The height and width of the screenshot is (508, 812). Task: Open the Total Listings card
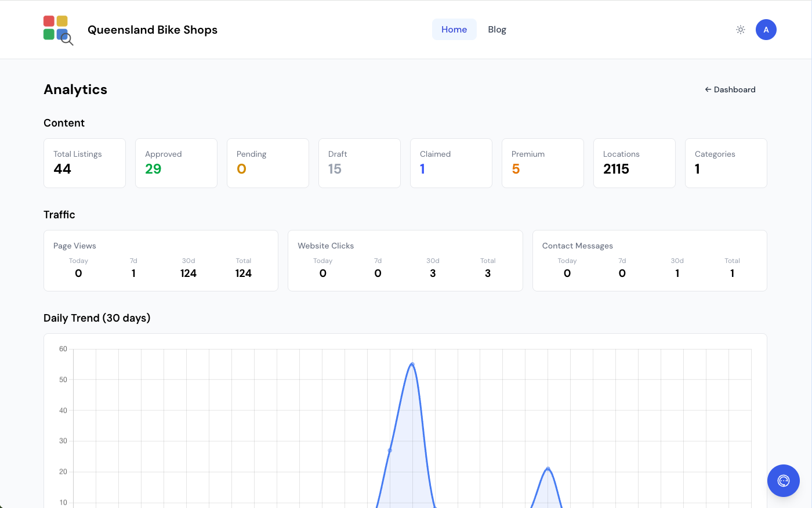[x=85, y=163]
